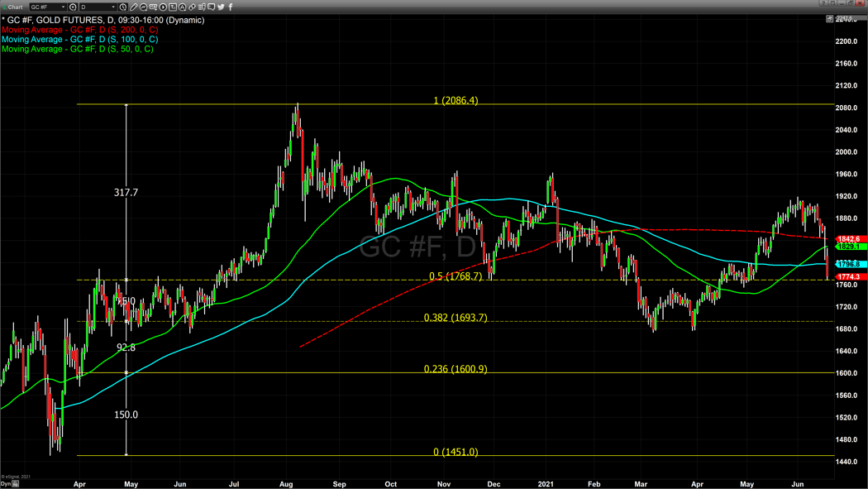Select the pencil drawing tool

point(133,7)
